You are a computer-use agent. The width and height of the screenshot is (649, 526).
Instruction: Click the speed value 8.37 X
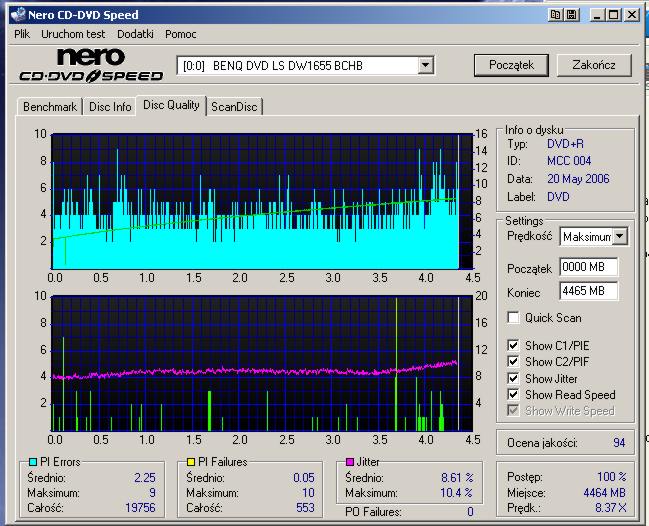(x=611, y=508)
